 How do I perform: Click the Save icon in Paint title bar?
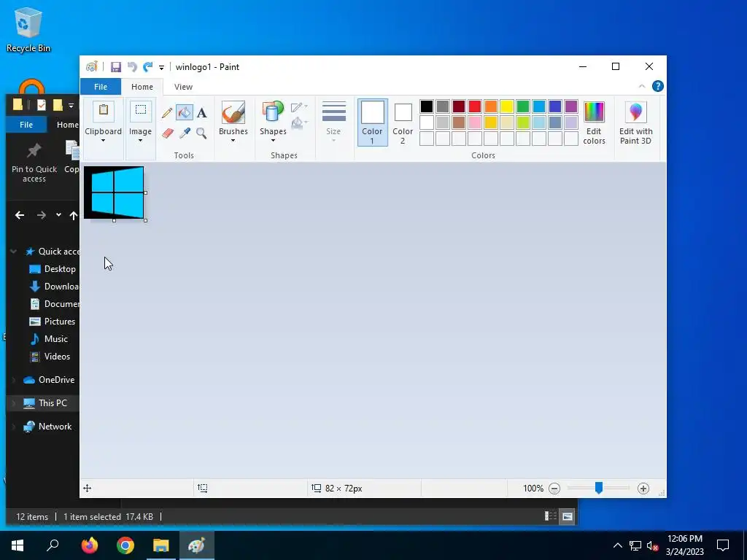point(116,67)
